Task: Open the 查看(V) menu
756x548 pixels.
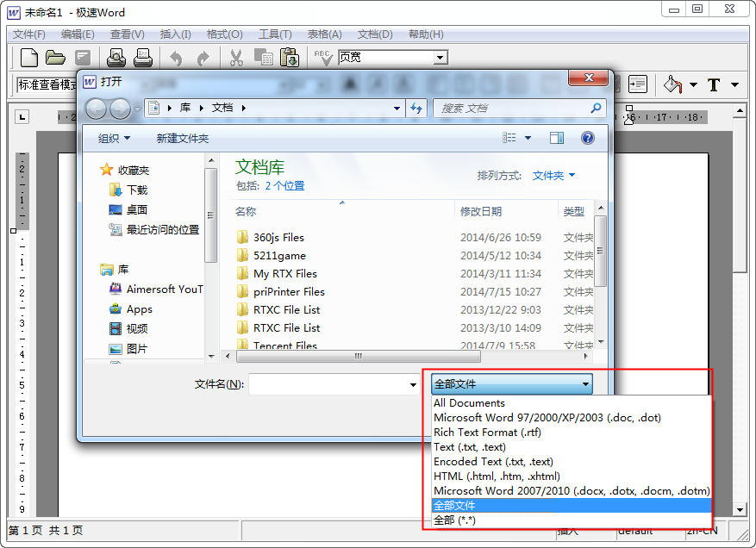Action: (128, 34)
